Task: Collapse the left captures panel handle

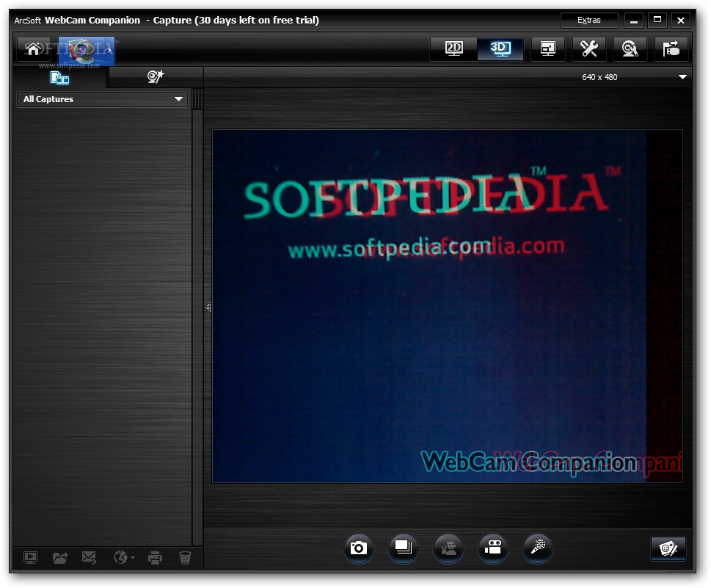Action: point(208,307)
